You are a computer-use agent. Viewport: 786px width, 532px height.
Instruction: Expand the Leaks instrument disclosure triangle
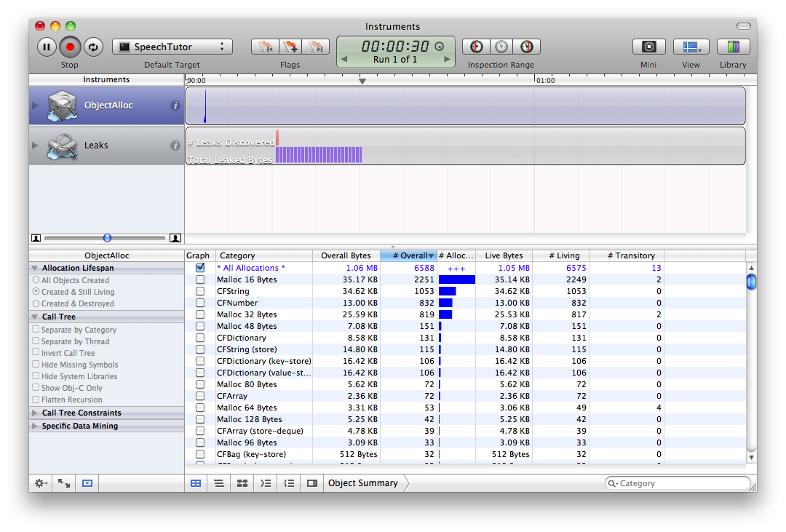pyautogui.click(x=35, y=146)
